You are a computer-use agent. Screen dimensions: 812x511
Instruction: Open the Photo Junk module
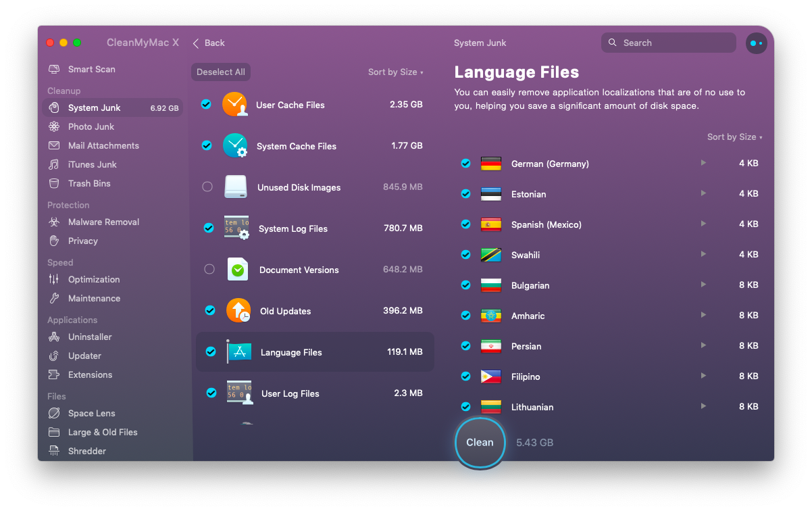tap(112, 127)
